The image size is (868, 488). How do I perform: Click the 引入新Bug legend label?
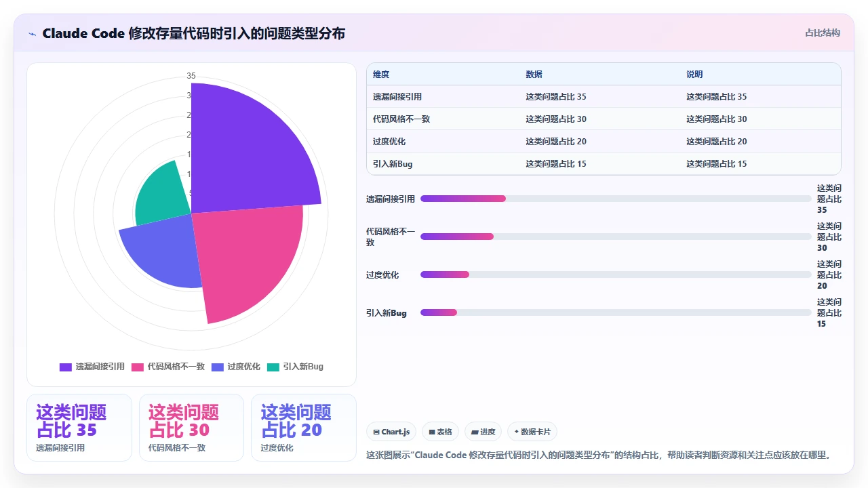click(303, 367)
